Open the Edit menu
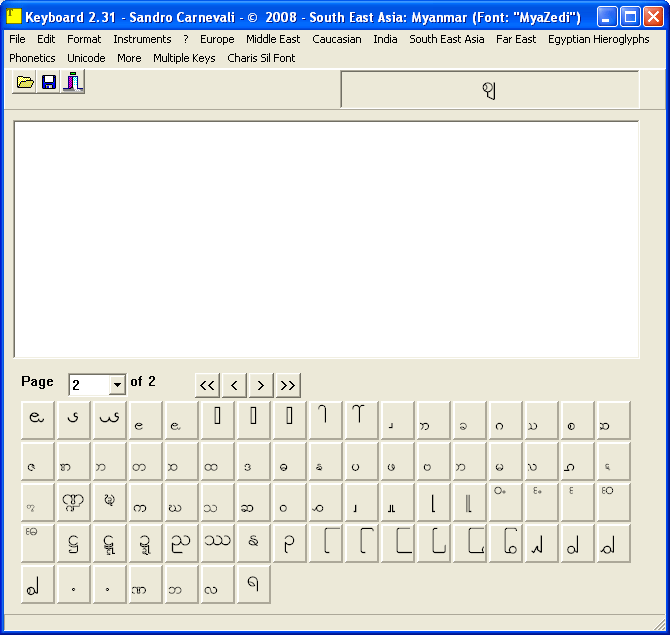670x635 pixels. coord(46,39)
